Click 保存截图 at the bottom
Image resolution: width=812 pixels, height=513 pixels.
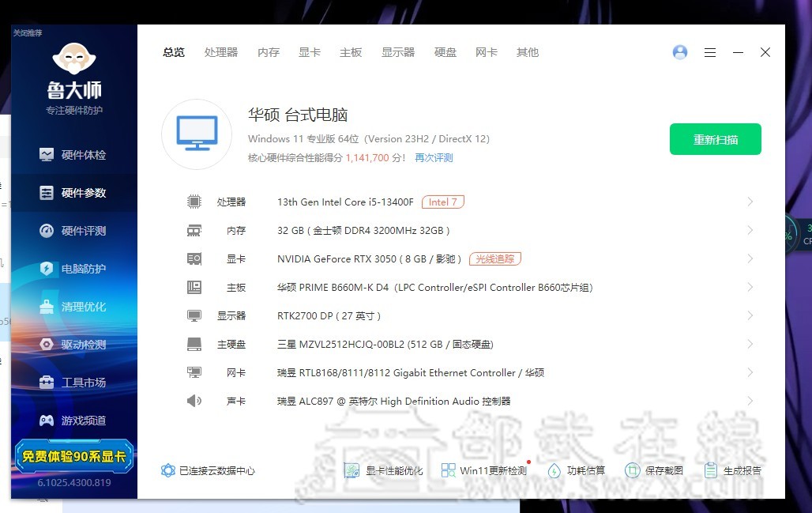point(654,470)
